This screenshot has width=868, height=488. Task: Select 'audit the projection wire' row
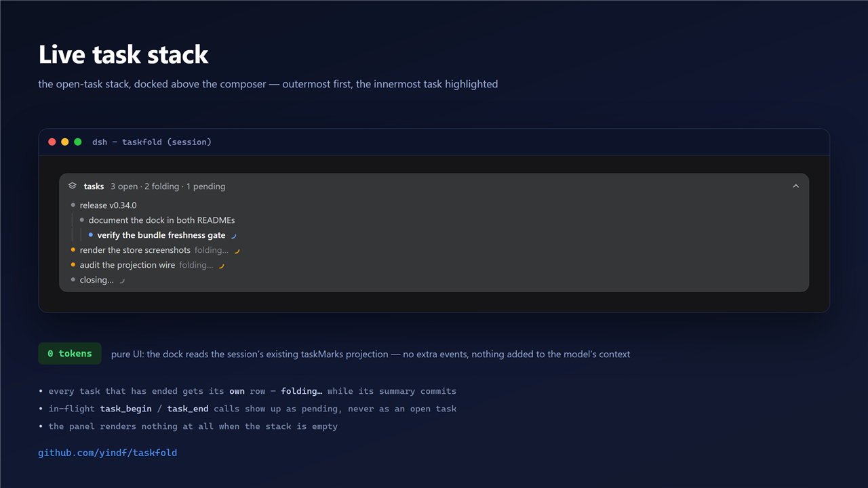click(x=434, y=265)
